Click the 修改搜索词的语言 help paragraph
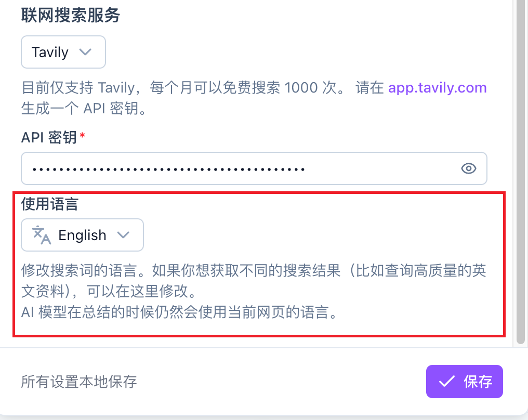 [x=254, y=281]
